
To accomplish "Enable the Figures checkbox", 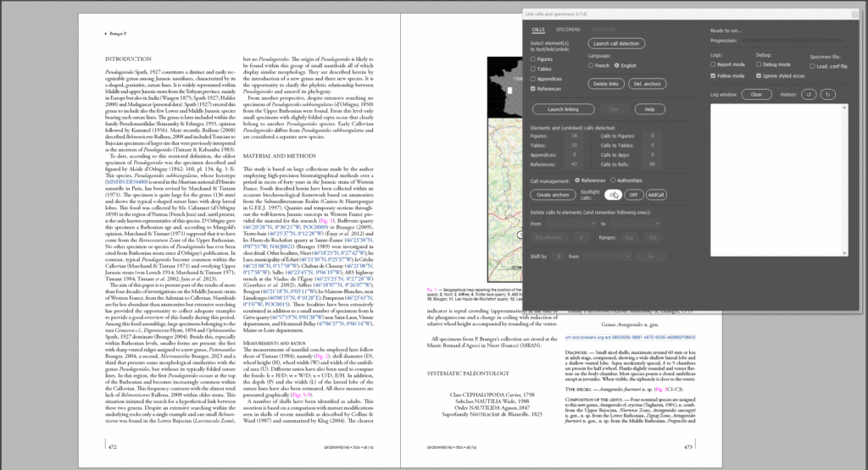I will coord(533,59).
